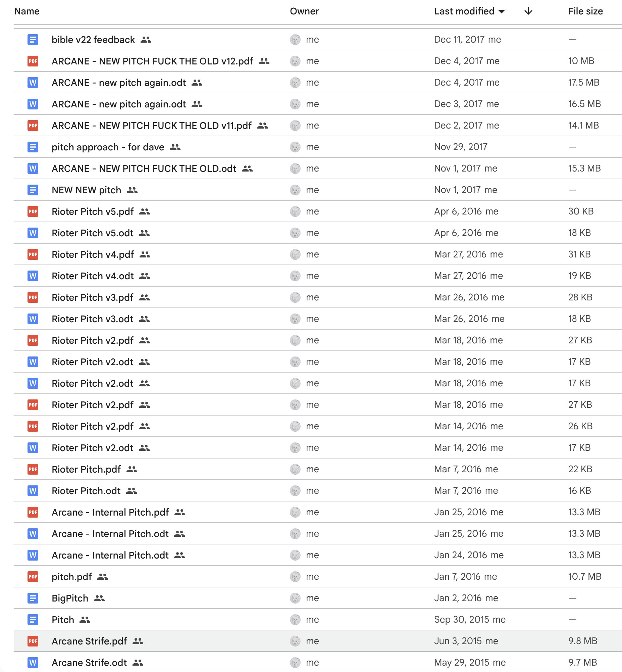This screenshot has width=622, height=672.
Task: Click the 'Nov 29, 2017' modified date
Action: click(x=461, y=147)
